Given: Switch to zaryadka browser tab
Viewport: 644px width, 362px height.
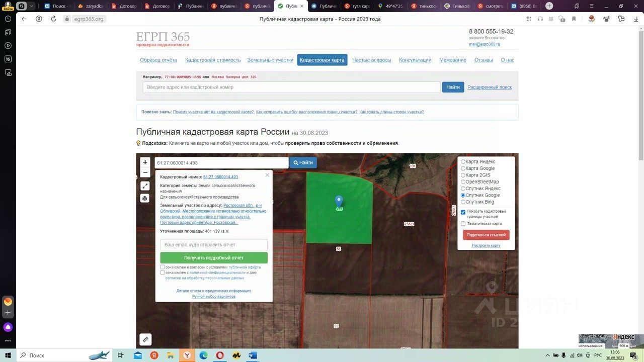Looking at the screenshot, I should click(91, 6).
